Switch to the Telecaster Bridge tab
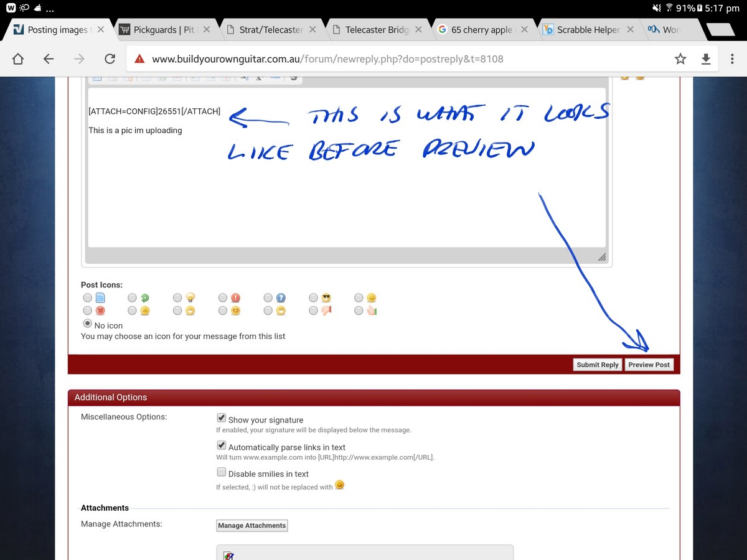Image resolution: width=747 pixels, height=560 pixels. pos(383,29)
